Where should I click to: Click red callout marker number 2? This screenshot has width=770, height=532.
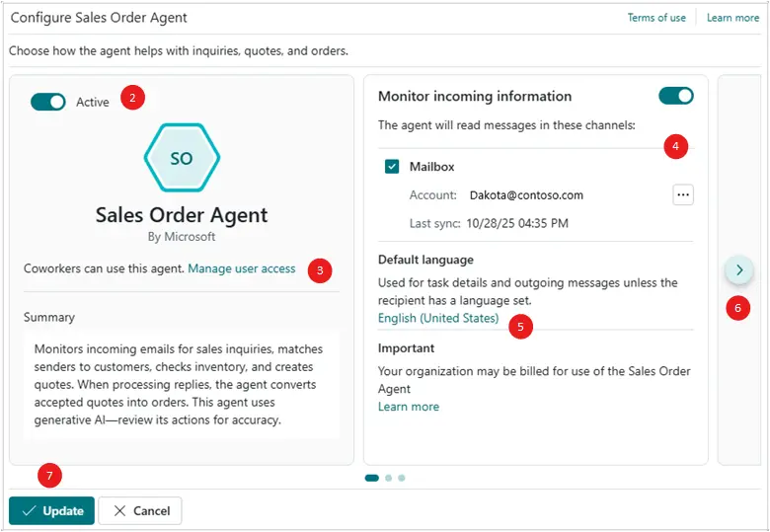(132, 98)
